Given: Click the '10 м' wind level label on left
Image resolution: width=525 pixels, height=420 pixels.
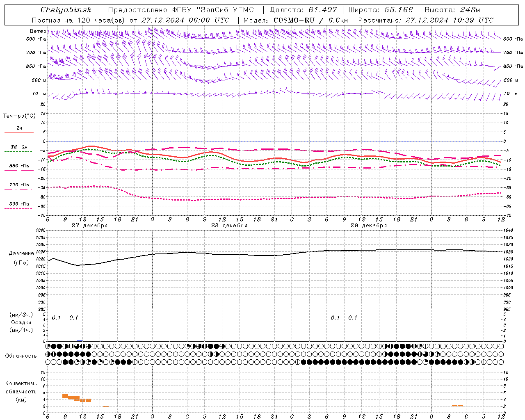Looking at the screenshot, I should [39, 94].
